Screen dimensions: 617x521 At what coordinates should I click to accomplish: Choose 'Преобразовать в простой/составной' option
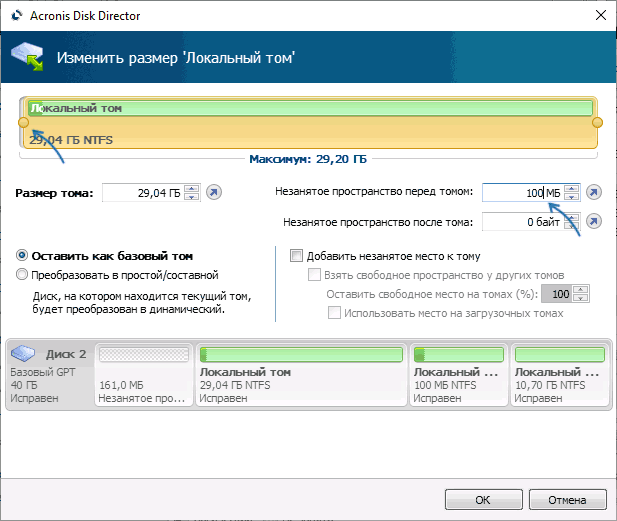pyautogui.click(x=22, y=274)
